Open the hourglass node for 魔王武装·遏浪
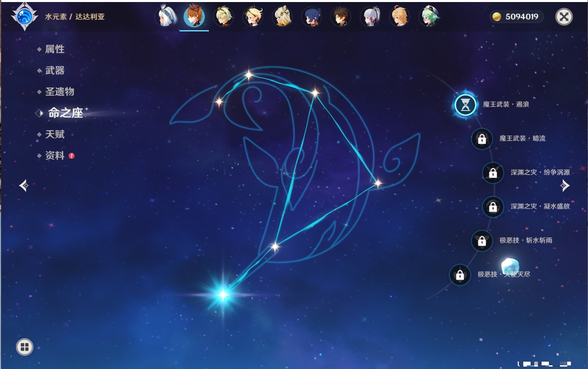Image resolution: width=588 pixels, height=369 pixels. point(465,105)
